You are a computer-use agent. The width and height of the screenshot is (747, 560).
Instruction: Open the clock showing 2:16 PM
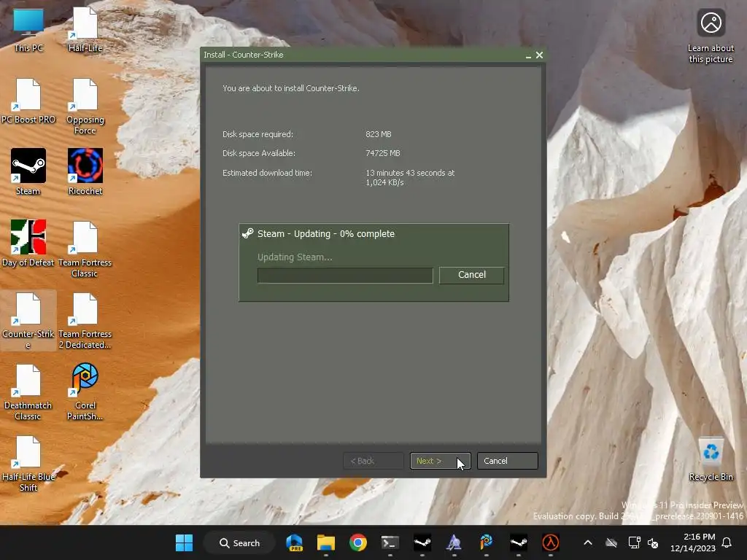[693, 542]
